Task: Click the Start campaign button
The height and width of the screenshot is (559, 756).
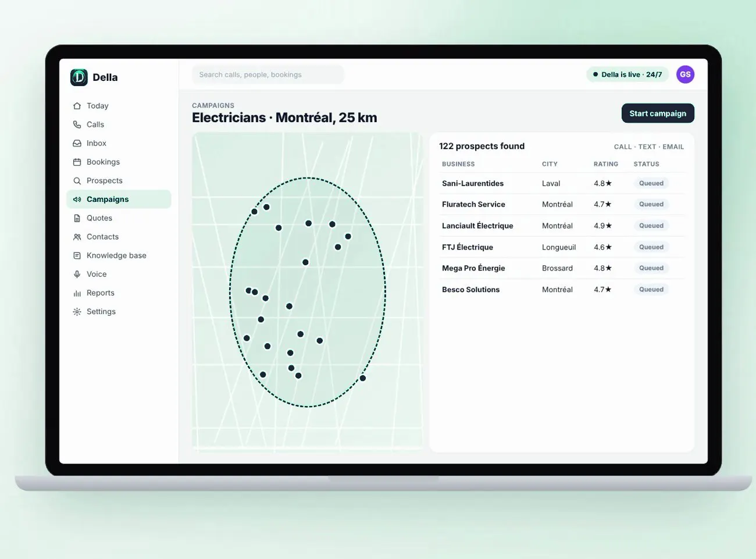Action: pyautogui.click(x=658, y=113)
